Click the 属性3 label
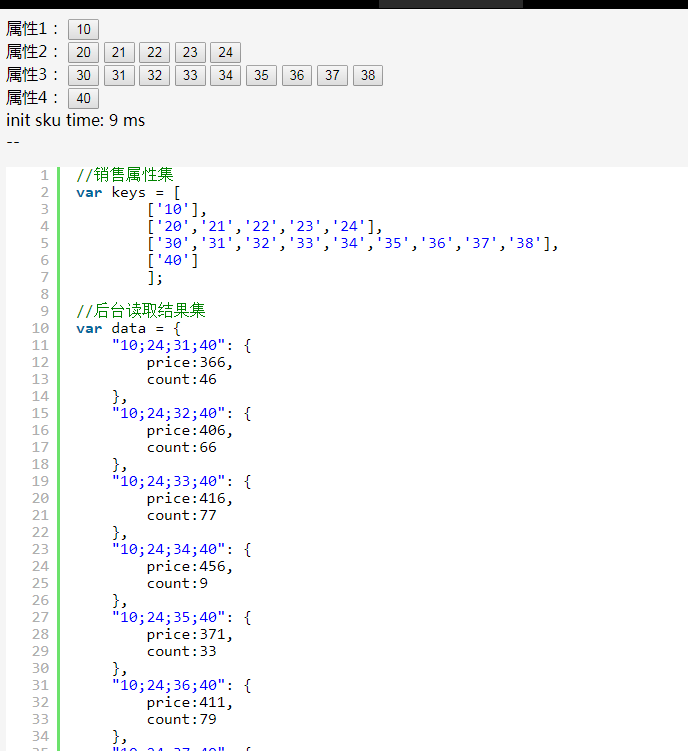688x751 pixels. (x=32, y=75)
